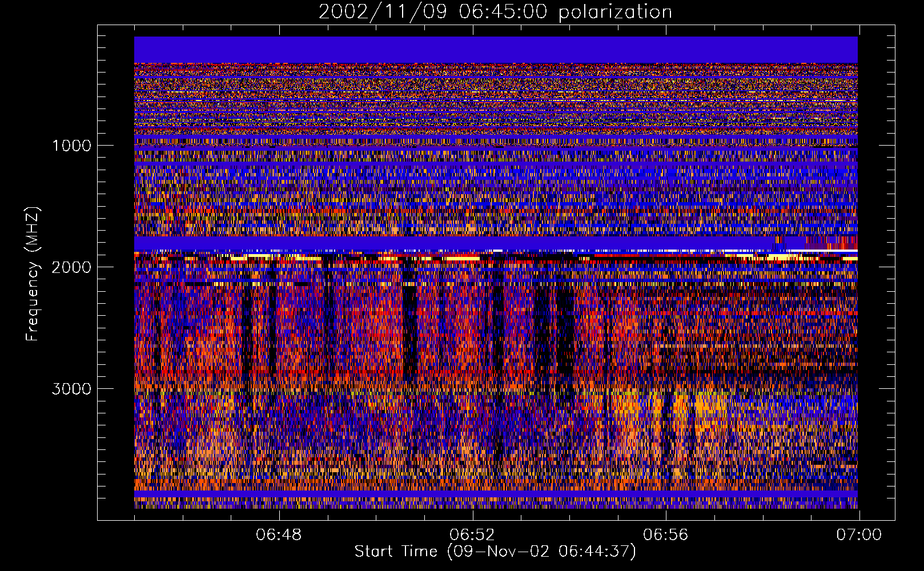Click the 06:48 time axis label
The image size is (924, 571).
point(279,535)
